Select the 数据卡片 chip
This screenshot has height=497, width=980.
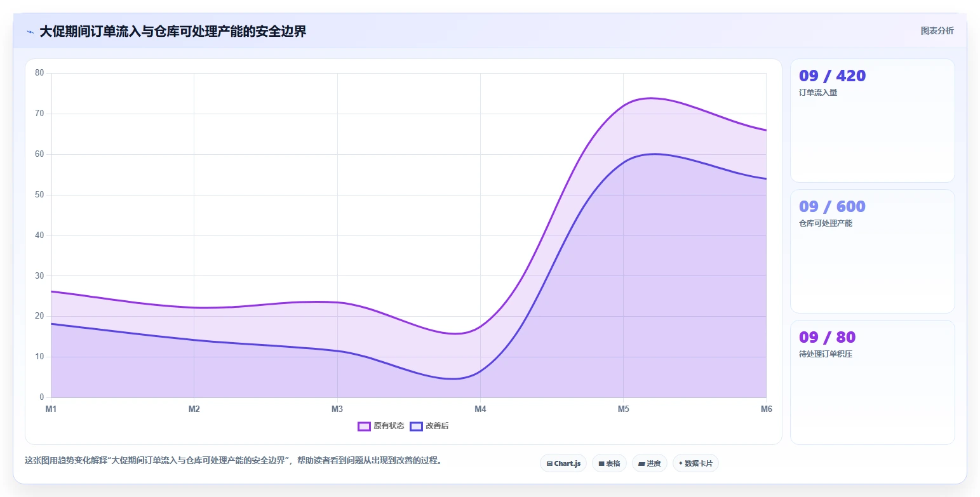(x=695, y=463)
